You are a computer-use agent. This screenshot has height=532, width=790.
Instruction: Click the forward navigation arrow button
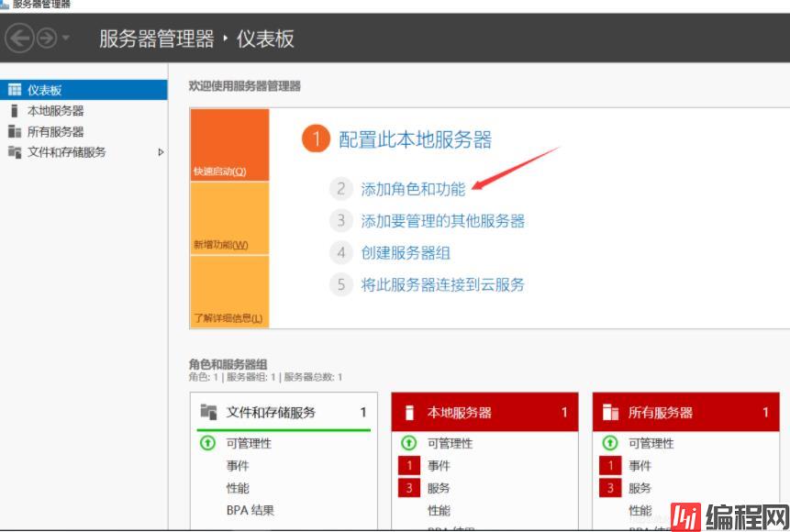pos(47,39)
